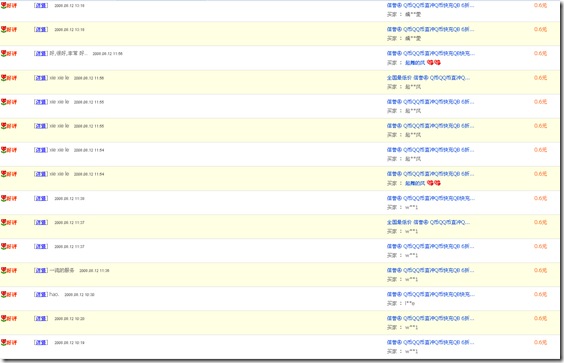Image resolution: width=564 pixels, height=363 pixels.
Task: Open the 详情 link beside '一流的服务' review
Action: 41,270
